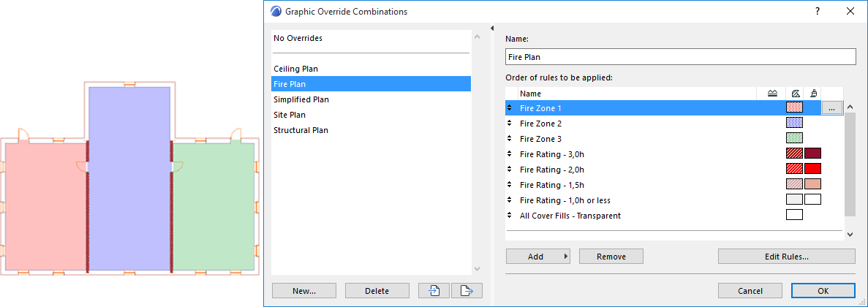The width and height of the screenshot is (868, 307).
Task: Click the fill override column header icon
Action: click(794, 94)
